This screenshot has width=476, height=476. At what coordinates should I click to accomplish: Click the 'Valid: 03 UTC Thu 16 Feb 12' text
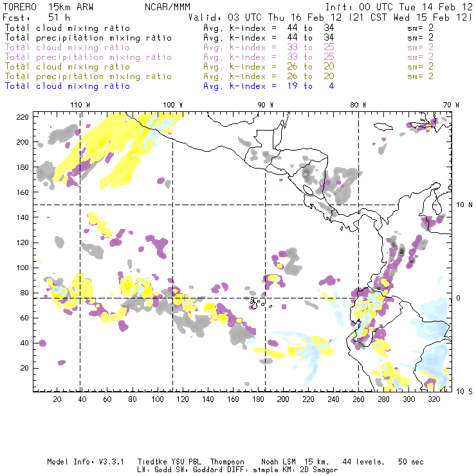coord(265,17)
